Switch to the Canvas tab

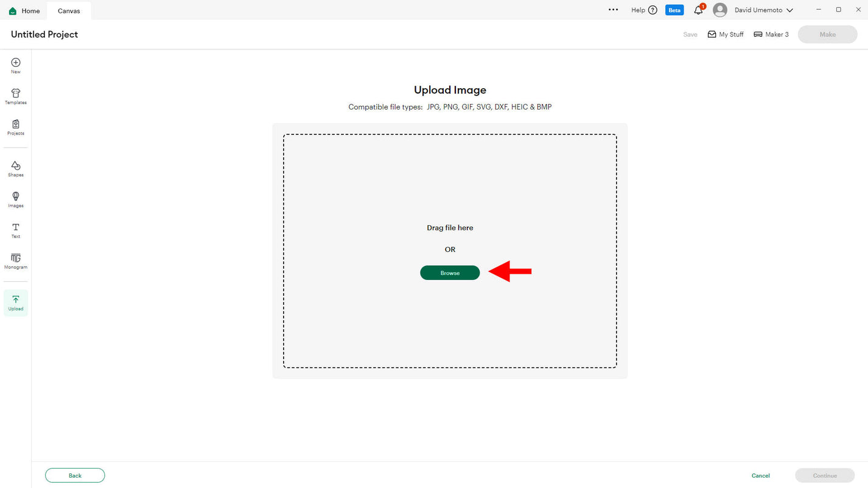point(69,11)
